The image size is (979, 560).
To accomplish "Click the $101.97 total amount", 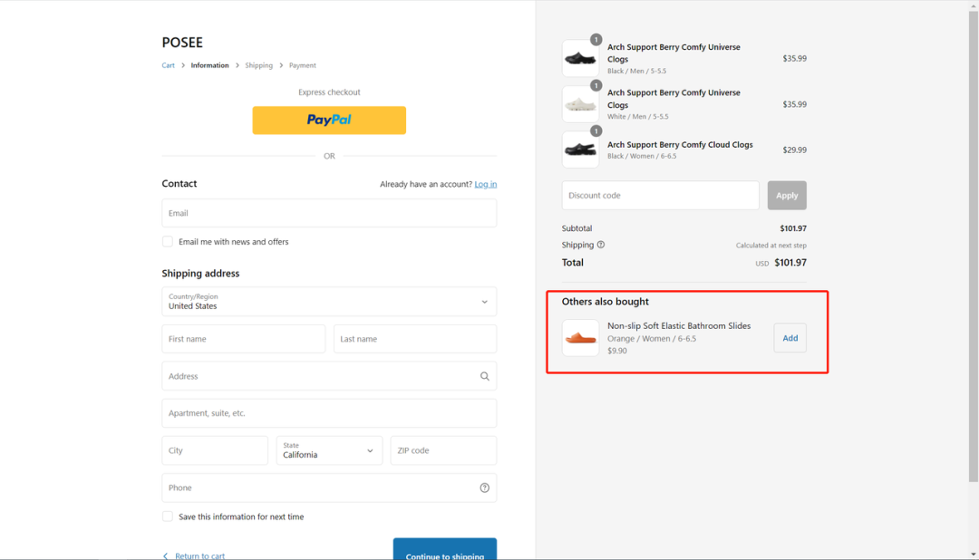I will pyautogui.click(x=790, y=263).
